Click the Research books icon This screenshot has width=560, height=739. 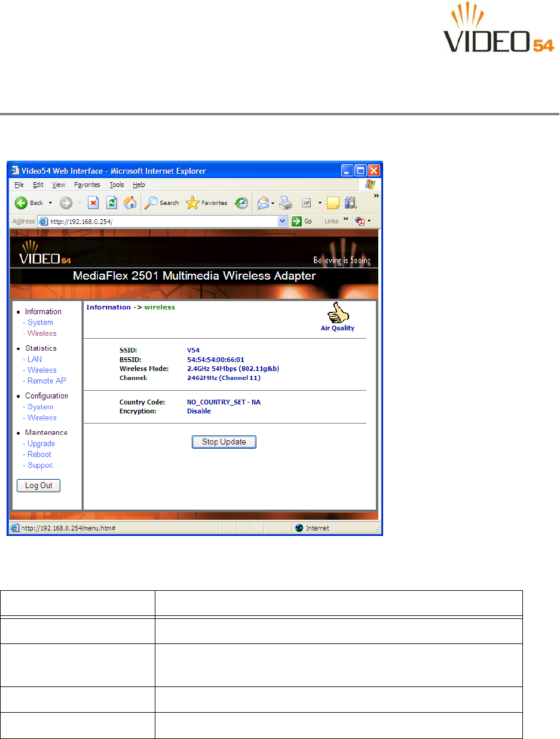click(351, 203)
